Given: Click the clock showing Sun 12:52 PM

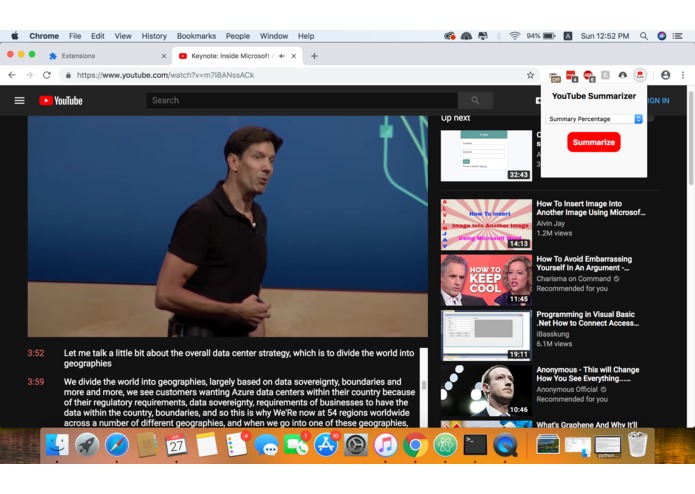Looking at the screenshot, I should (x=605, y=36).
